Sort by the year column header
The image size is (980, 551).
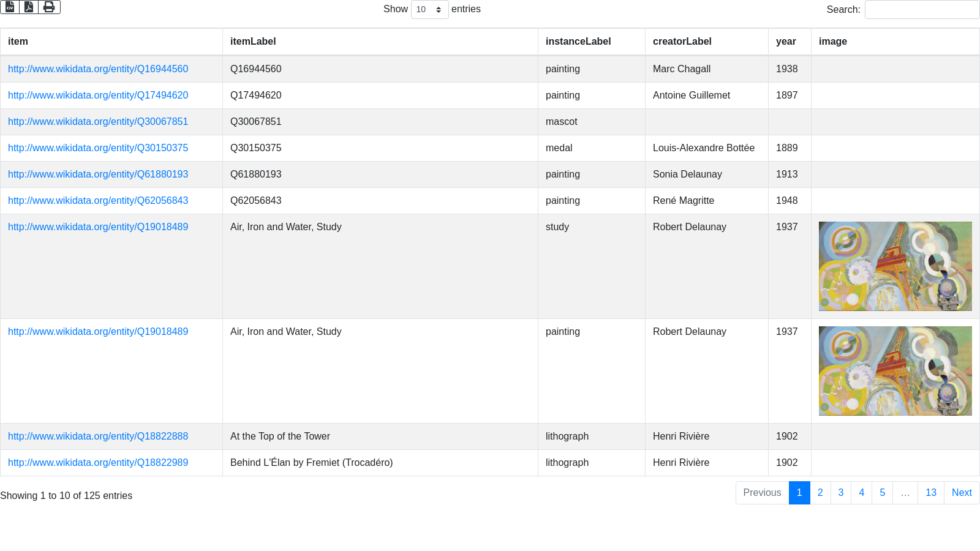tap(786, 42)
